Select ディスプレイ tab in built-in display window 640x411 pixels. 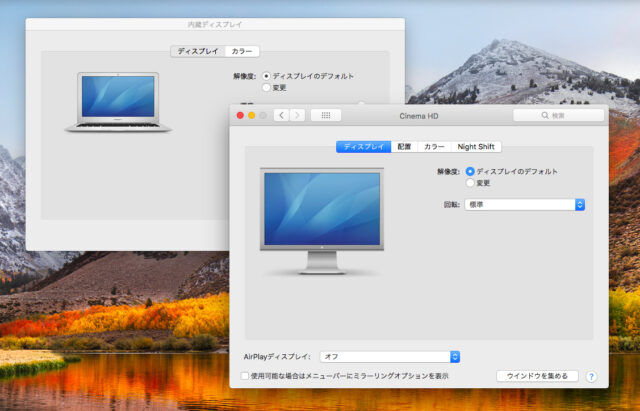(198, 51)
